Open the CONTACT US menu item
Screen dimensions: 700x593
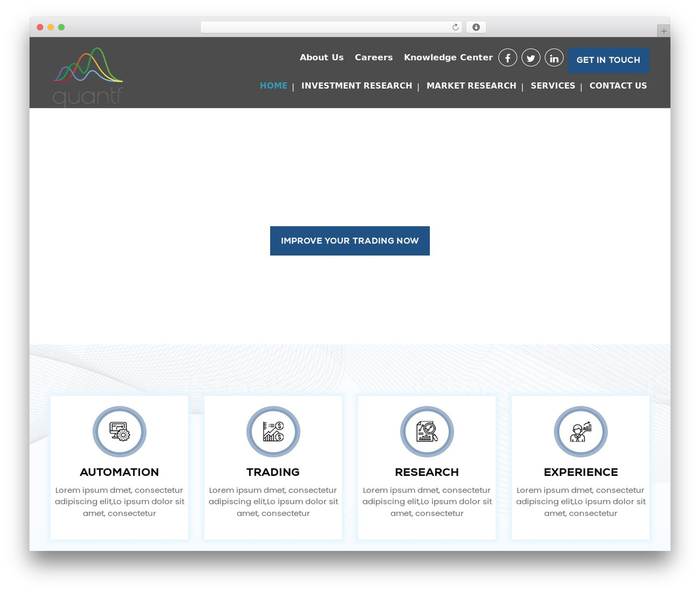(618, 86)
